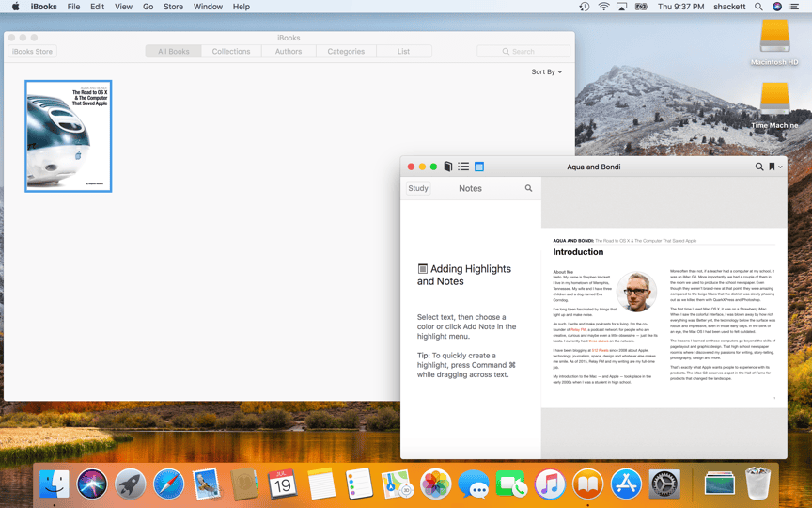Open the Store menu
Image resolution: width=812 pixels, height=508 pixels.
click(x=174, y=7)
